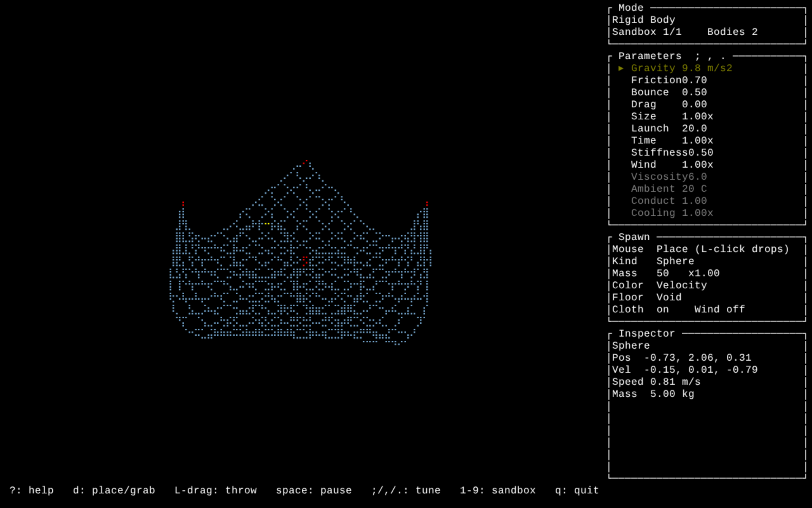Click the Vel -0.15, 0.01, -0.79 readout

click(x=684, y=370)
